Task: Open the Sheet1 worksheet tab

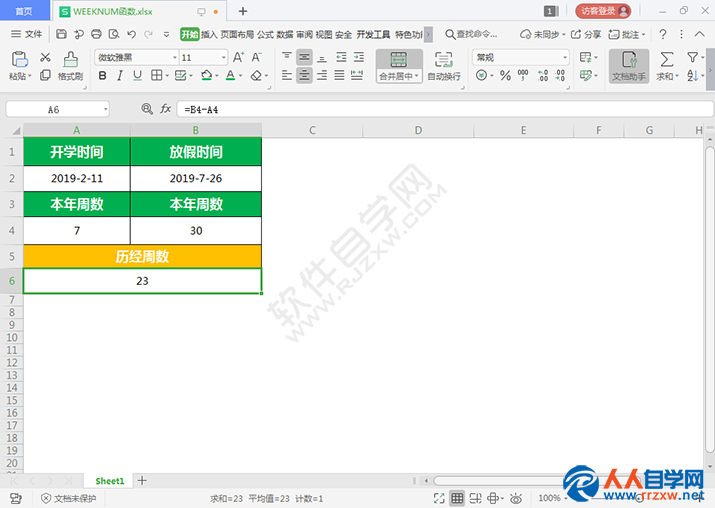Action: (109, 481)
